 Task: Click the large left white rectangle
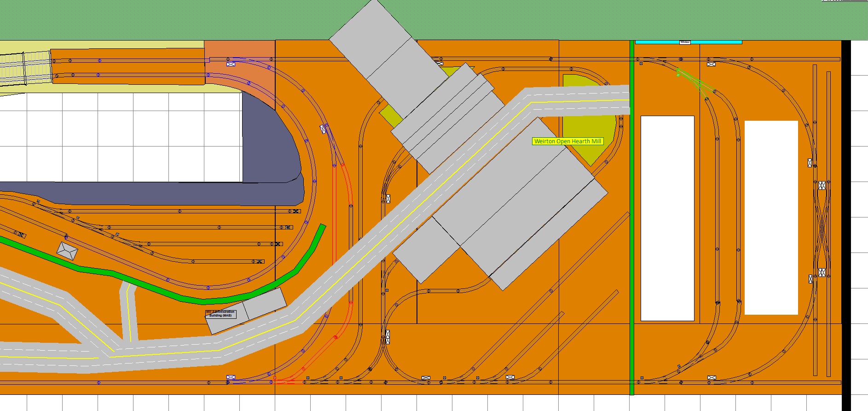(667, 218)
